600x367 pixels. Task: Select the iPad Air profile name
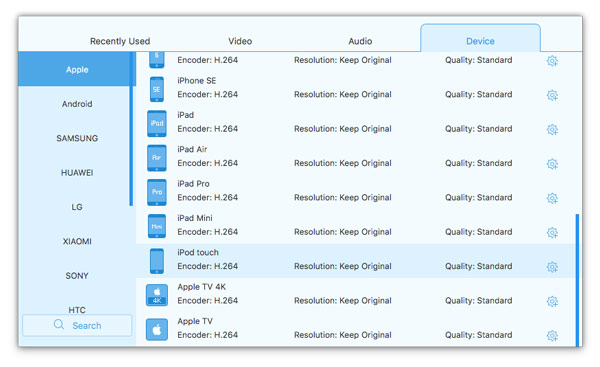tap(192, 149)
